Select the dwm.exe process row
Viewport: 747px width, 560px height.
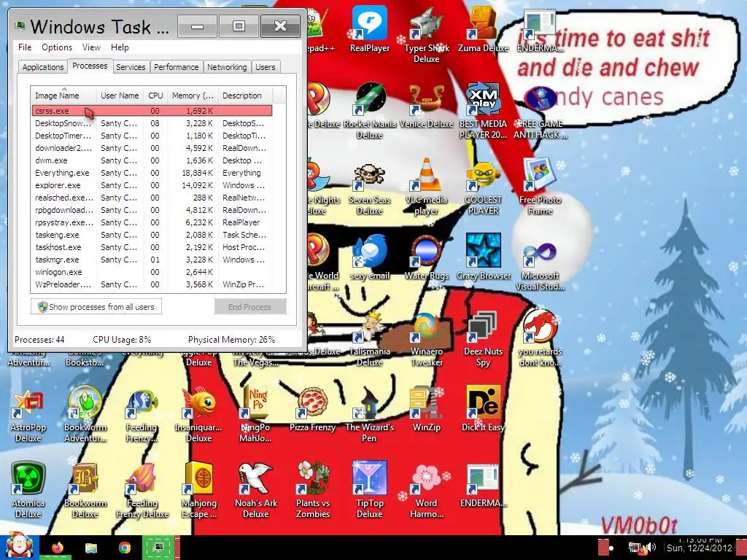pyautogui.click(x=152, y=160)
